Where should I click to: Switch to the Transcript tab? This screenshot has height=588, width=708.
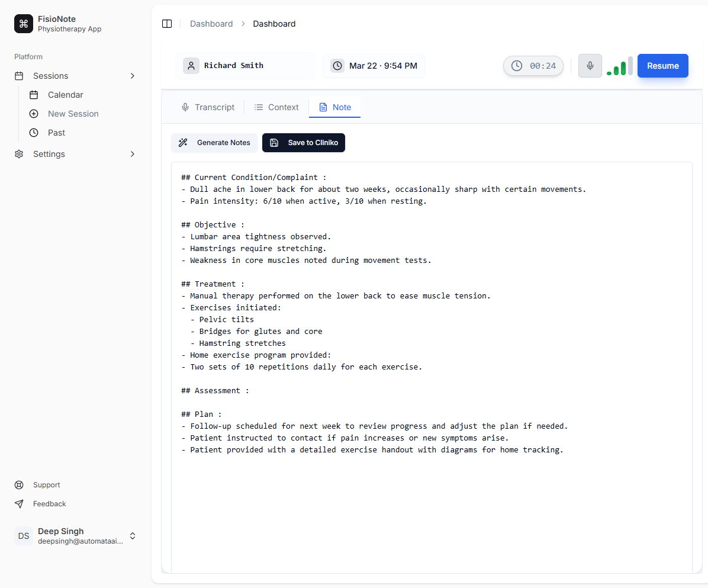tap(208, 107)
